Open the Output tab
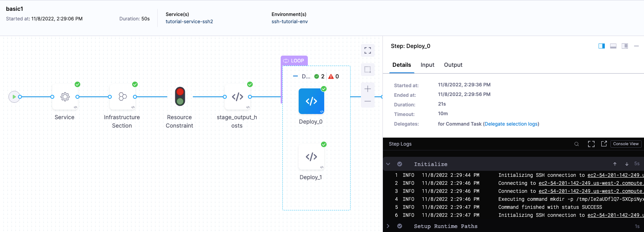644x232 pixels. pyautogui.click(x=453, y=65)
